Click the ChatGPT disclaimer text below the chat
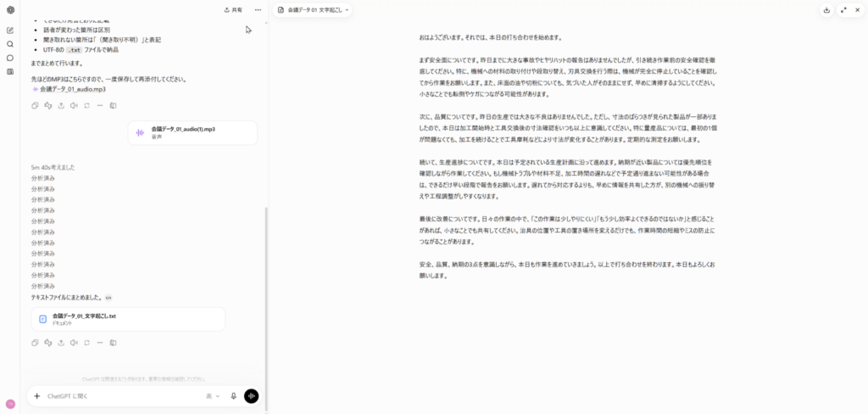868x414 pixels. (144, 379)
